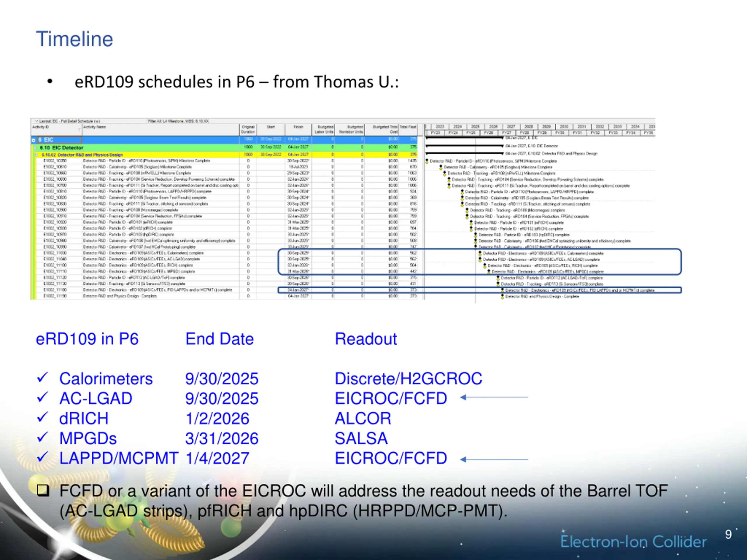Image resolution: width=747 pixels, height=560 pixels.
Task: Click the empty checkbox before the FCFD statement
Action: tap(43, 490)
